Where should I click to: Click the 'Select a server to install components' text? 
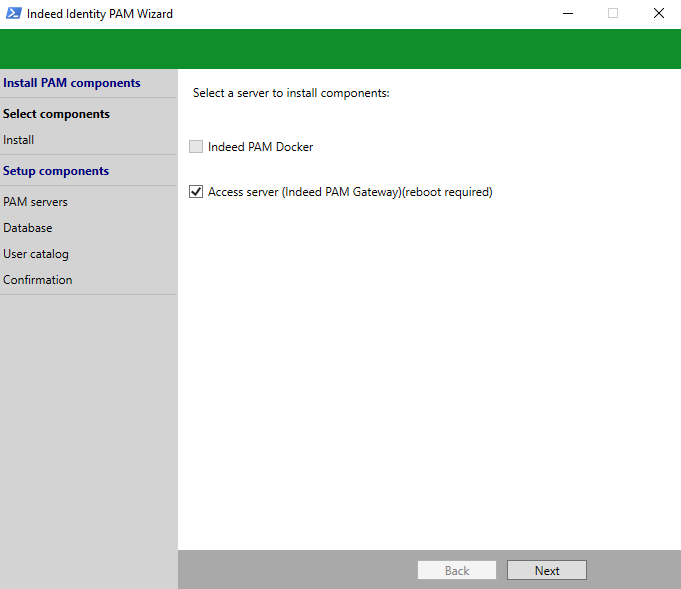click(291, 93)
